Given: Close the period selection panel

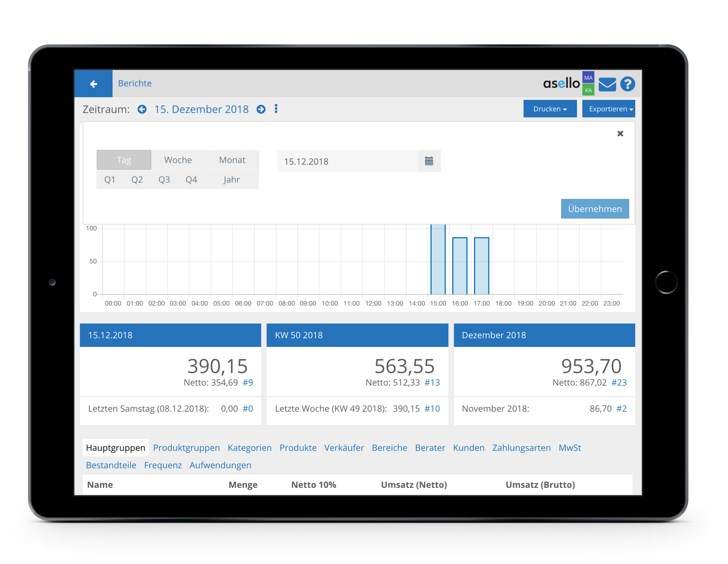Looking at the screenshot, I should click(x=620, y=134).
